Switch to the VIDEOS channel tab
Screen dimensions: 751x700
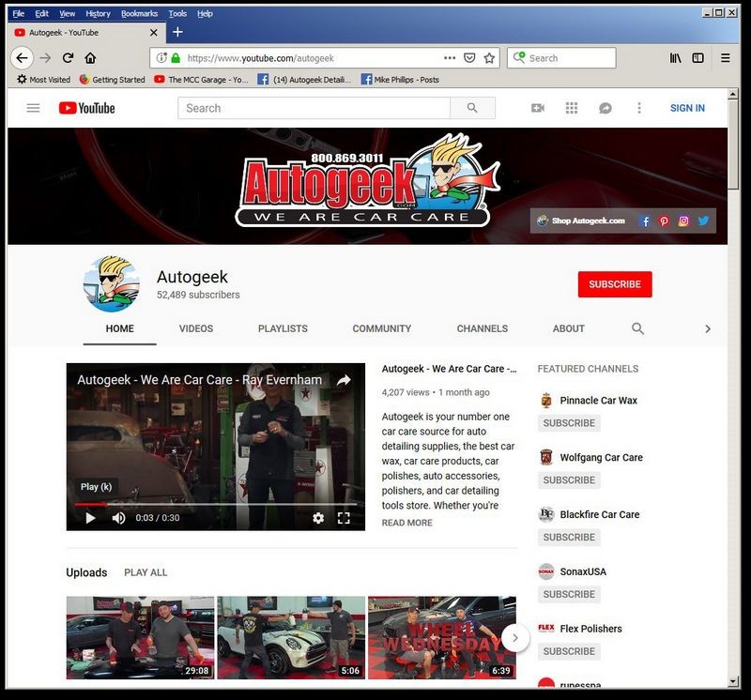pyautogui.click(x=196, y=328)
